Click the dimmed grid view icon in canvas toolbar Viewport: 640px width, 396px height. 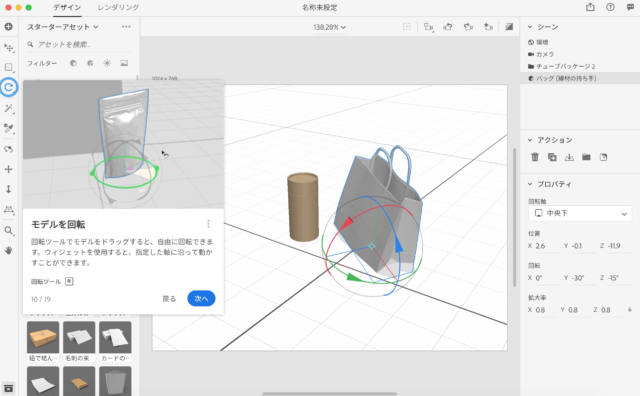(407, 27)
